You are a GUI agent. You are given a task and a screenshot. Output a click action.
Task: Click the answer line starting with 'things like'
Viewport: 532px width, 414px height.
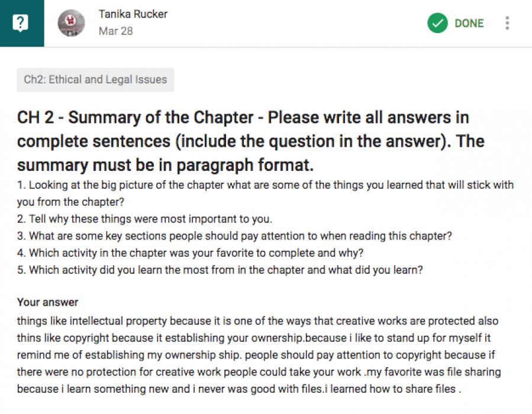click(257, 321)
